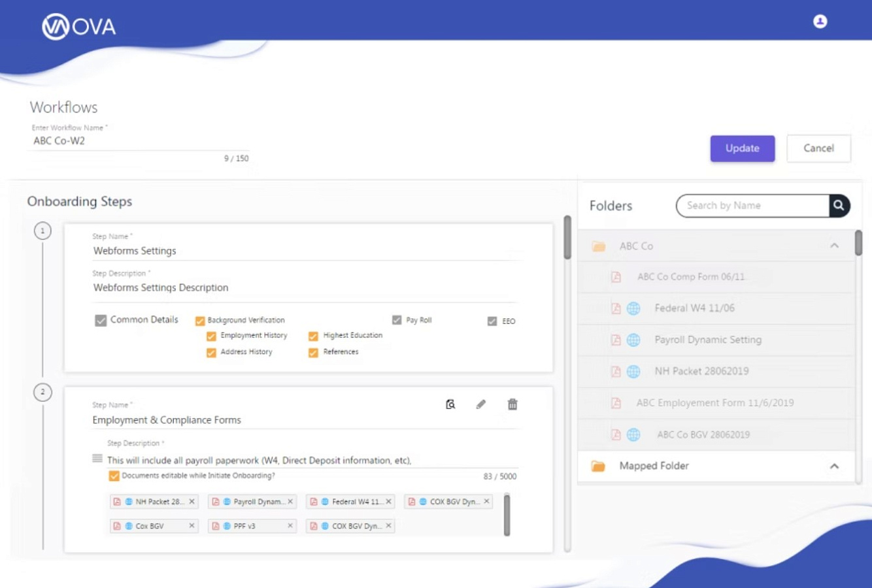Remove the PPF v3 document chip
This screenshot has width=872, height=588.
290,526
